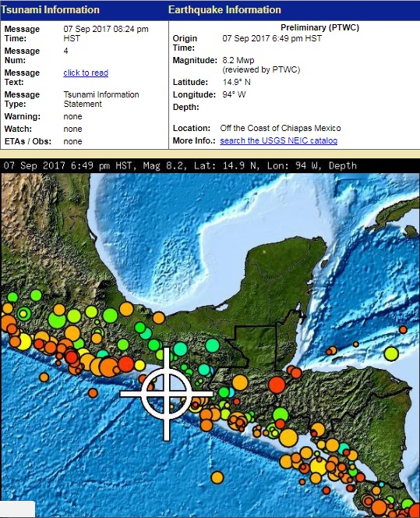This screenshot has height=518, width=420.
Task: Click 'Tsunami Information' header
Action: 50,9
